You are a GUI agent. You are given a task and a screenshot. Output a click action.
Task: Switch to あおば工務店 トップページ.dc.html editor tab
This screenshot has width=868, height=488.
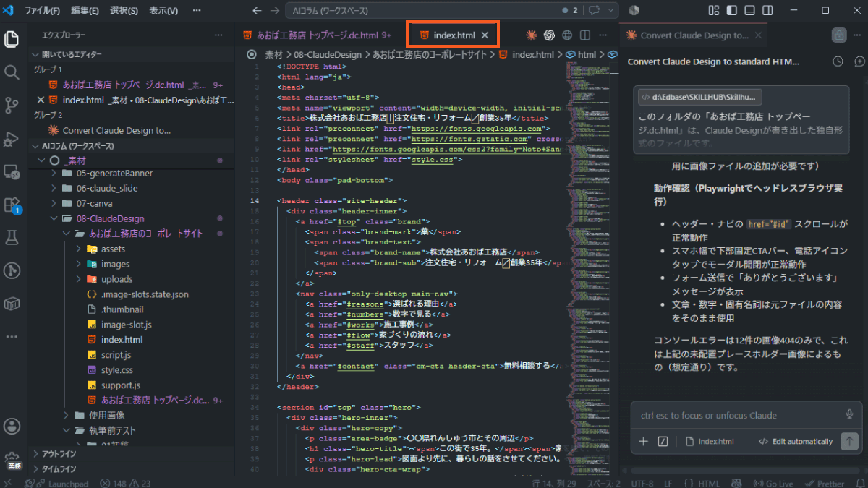point(318,35)
